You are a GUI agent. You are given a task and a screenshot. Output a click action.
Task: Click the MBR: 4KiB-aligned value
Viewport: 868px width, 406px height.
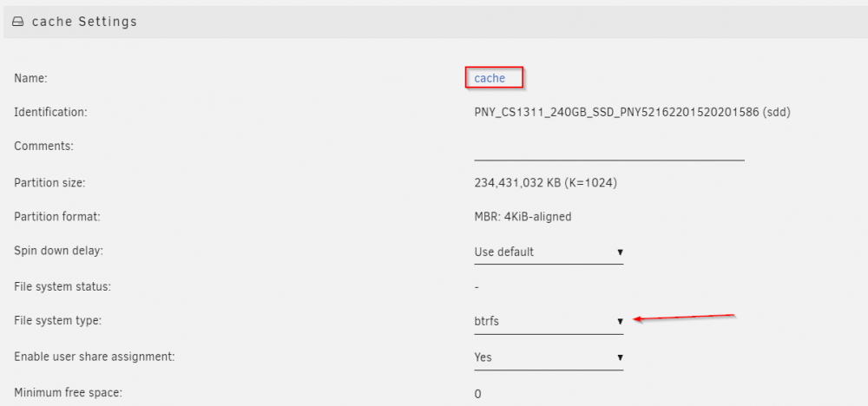click(x=523, y=217)
